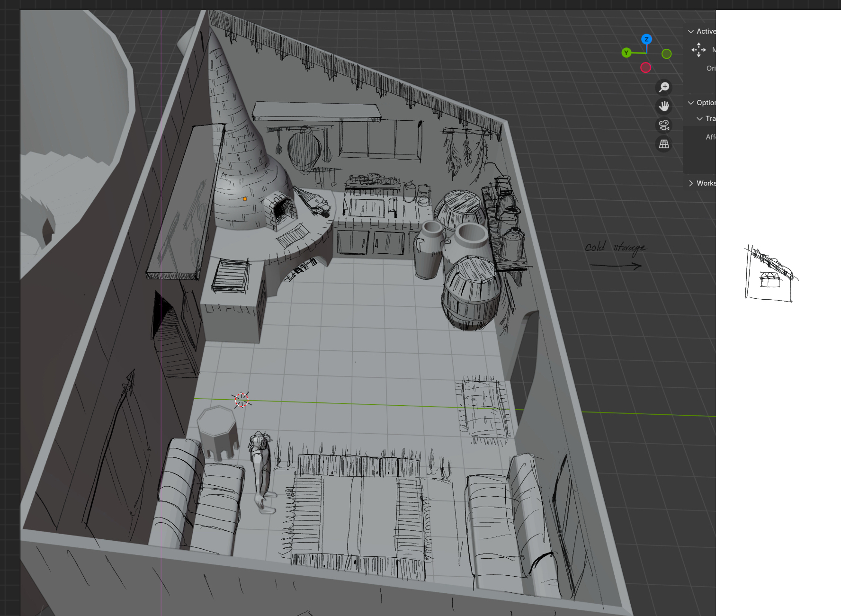Click the blue Z axis gizmo ball

[x=646, y=39]
